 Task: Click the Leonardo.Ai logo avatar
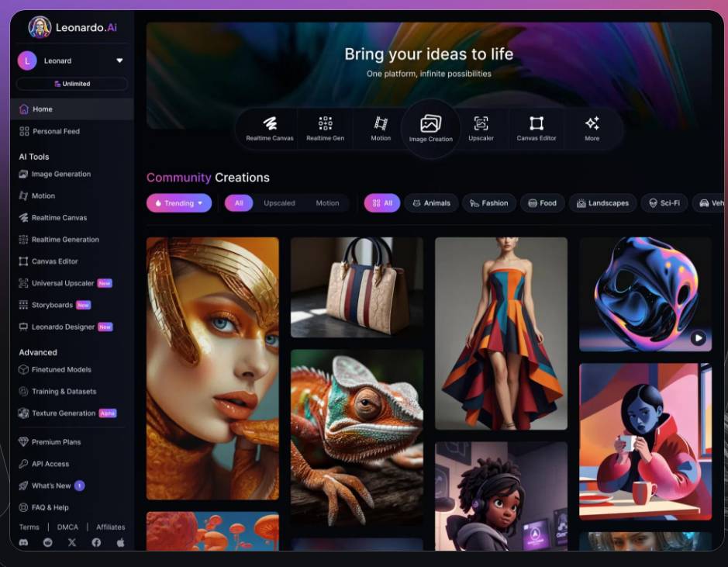pos(40,27)
